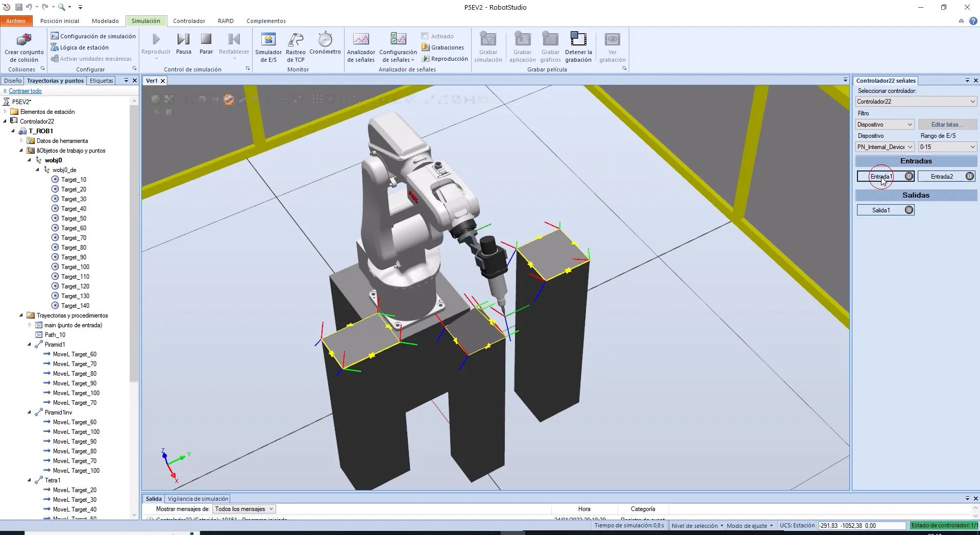
Task: Close the Controlador22 señales panel
Action: click(975, 81)
